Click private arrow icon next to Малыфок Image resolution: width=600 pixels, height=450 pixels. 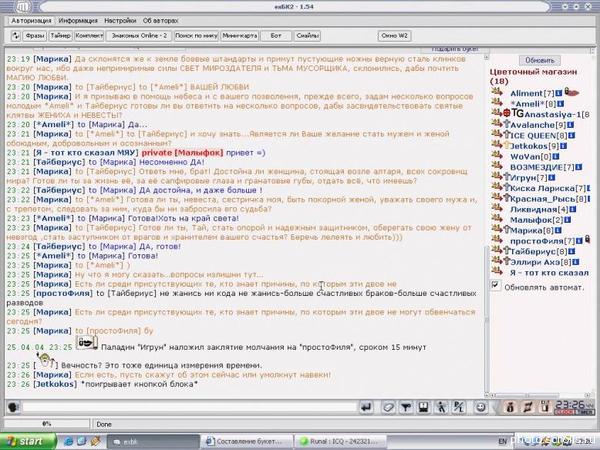pos(497,219)
